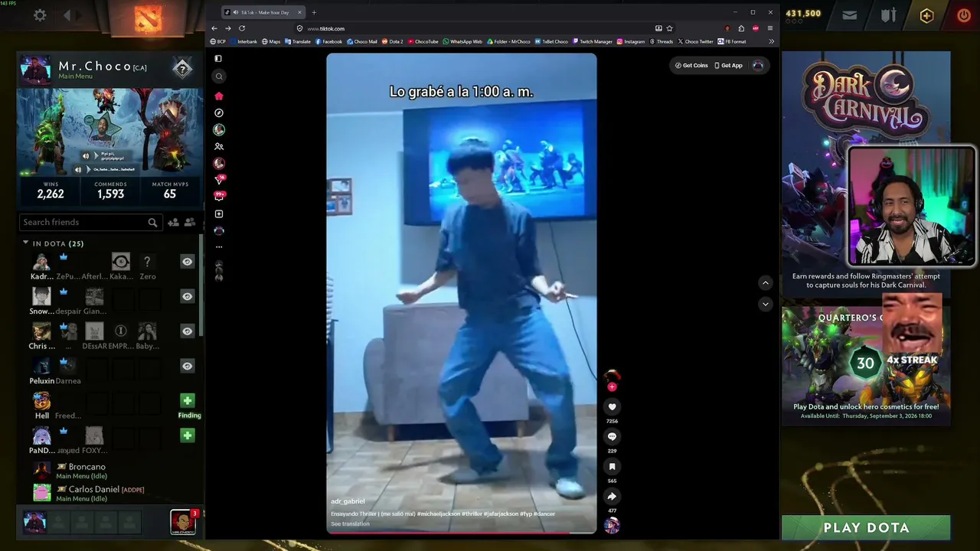Click Get App on TikTok
980x551 pixels.
[x=728, y=65]
